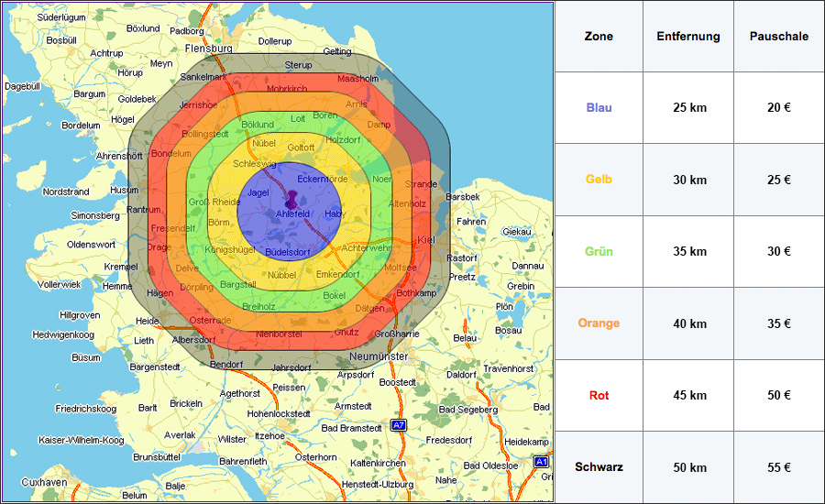Click the 'Bad Oldesloe' town label
This screenshot has height=504, width=825.
490,466
